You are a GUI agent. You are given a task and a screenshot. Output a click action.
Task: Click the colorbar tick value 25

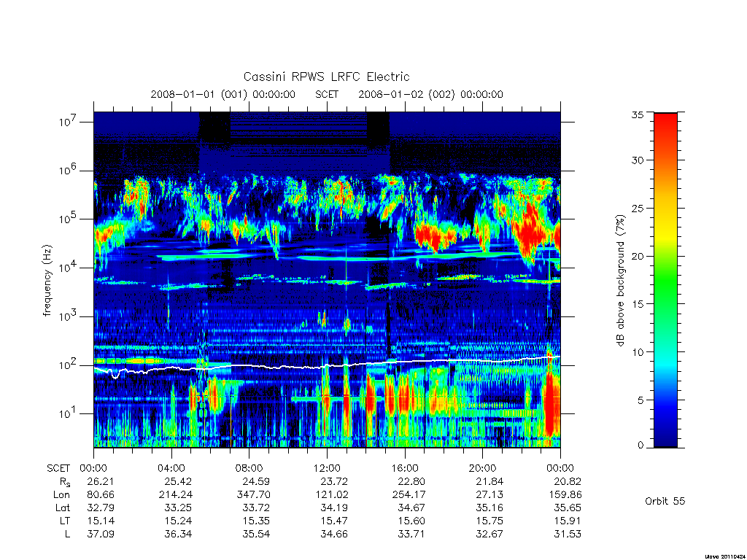[x=638, y=208]
